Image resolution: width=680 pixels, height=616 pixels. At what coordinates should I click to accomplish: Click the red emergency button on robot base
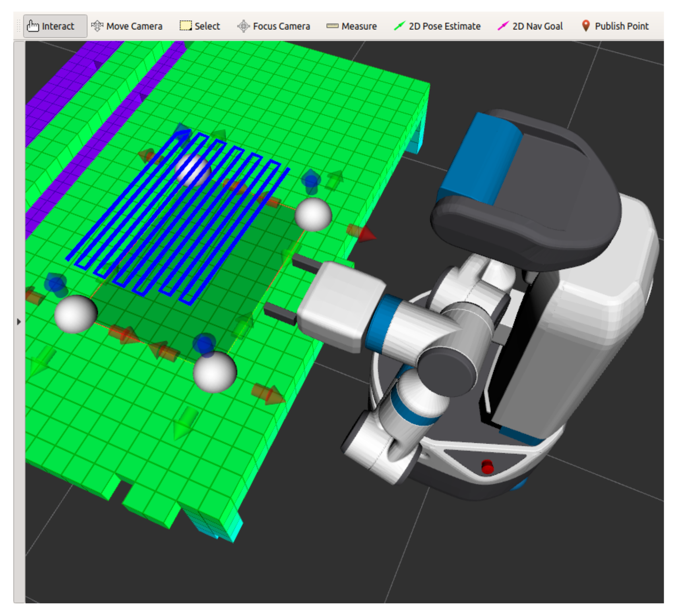487,466
